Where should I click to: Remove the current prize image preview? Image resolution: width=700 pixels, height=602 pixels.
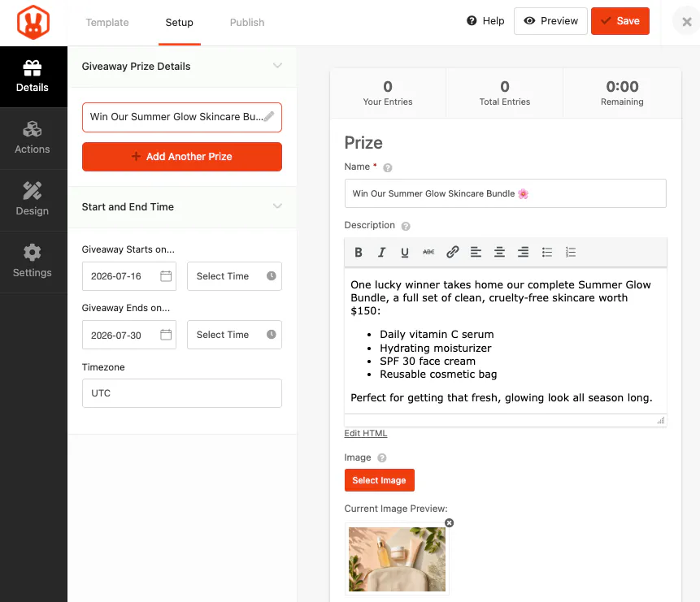[x=449, y=523]
